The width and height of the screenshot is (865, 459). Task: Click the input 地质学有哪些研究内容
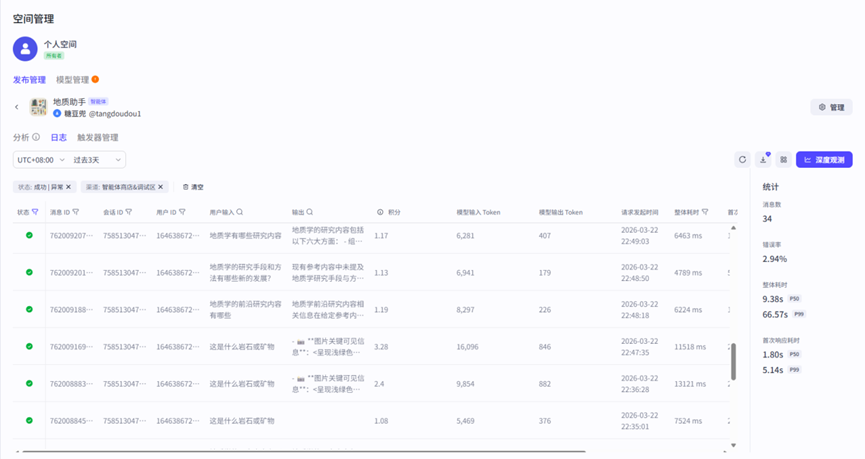(245, 236)
